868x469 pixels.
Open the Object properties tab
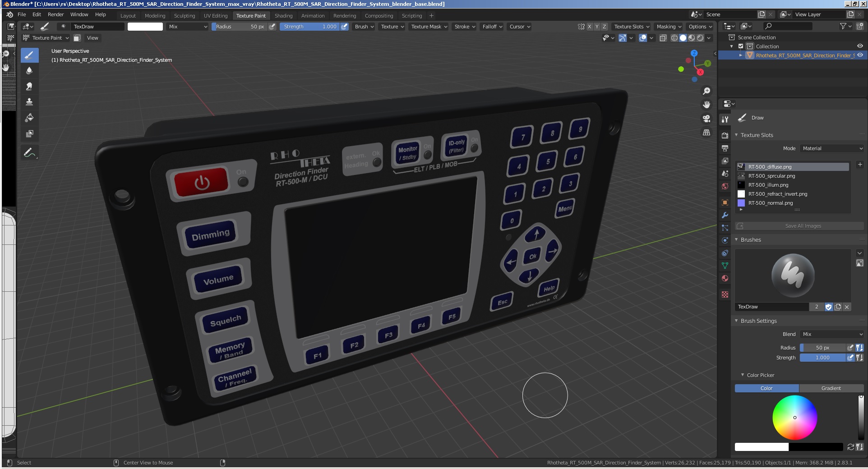pyautogui.click(x=725, y=202)
